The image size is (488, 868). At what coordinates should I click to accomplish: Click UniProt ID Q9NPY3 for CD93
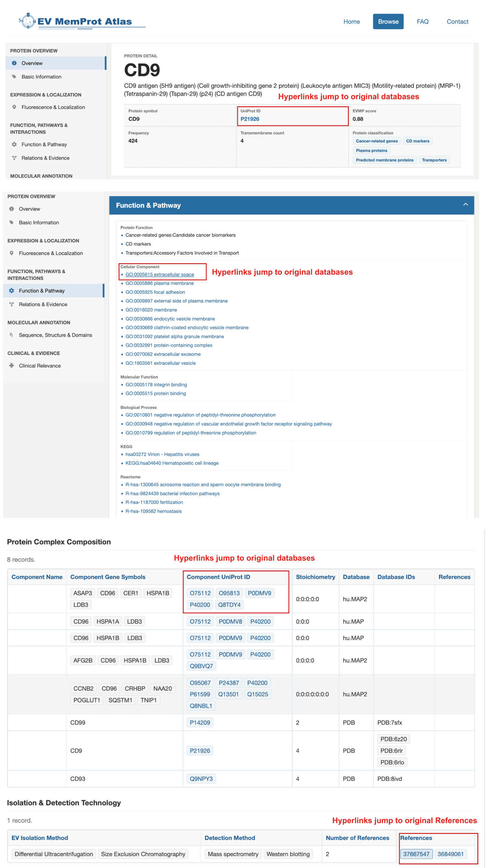[x=201, y=779]
